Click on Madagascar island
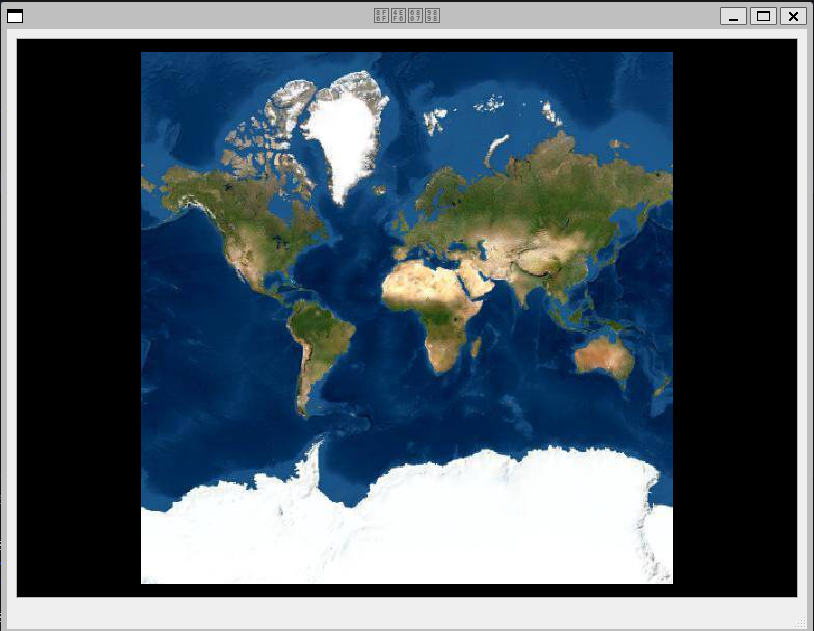 point(476,348)
